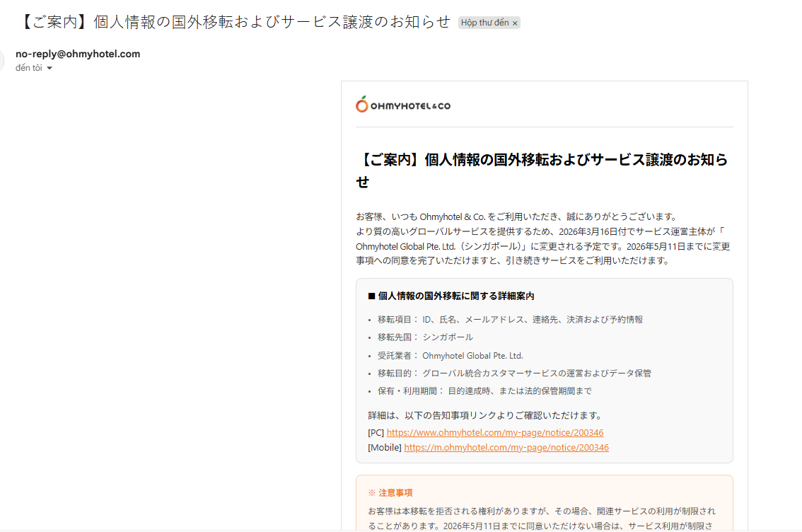Open the [Mobile] m.ohmyhotel.com notice link

(x=506, y=448)
